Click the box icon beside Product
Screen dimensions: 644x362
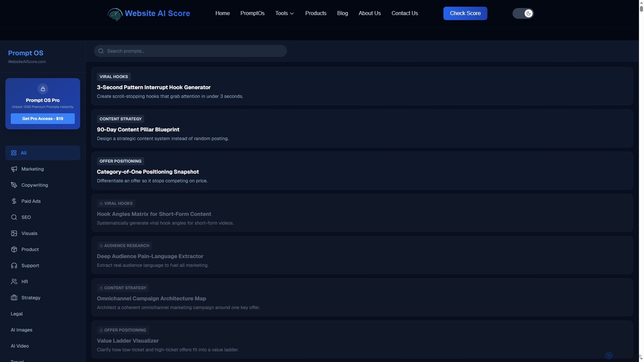14,249
